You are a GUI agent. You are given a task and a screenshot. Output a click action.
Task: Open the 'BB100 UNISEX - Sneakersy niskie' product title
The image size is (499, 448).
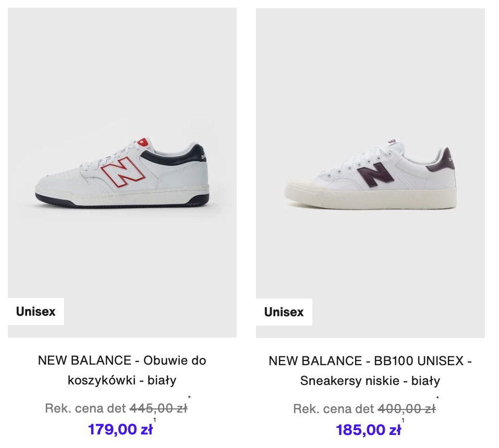(x=370, y=371)
